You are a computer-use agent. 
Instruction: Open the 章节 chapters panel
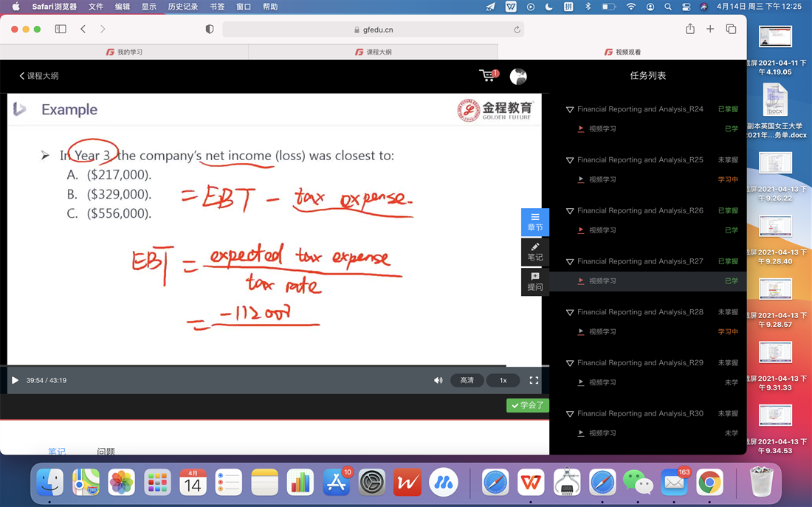[535, 221]
